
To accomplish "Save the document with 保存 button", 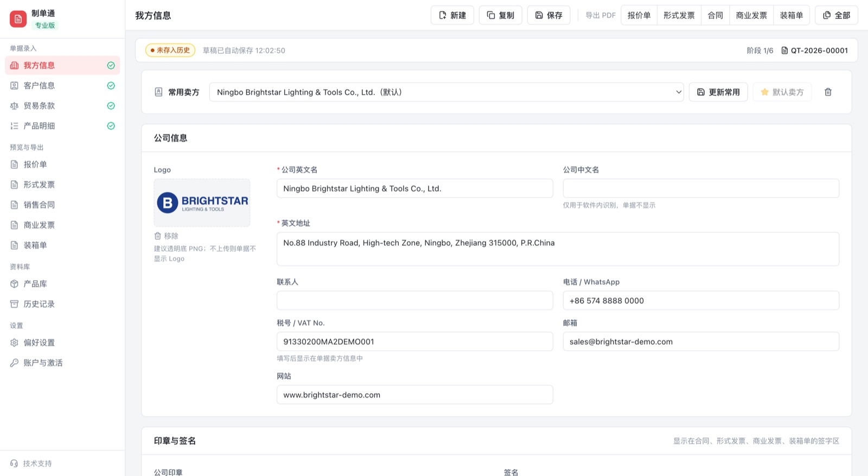I will point(548,15).
